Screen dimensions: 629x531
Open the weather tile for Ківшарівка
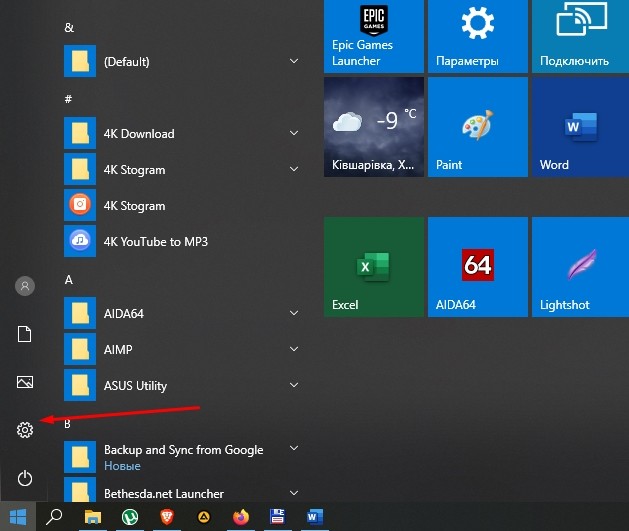pyautogui.click(x=373, y=127)
